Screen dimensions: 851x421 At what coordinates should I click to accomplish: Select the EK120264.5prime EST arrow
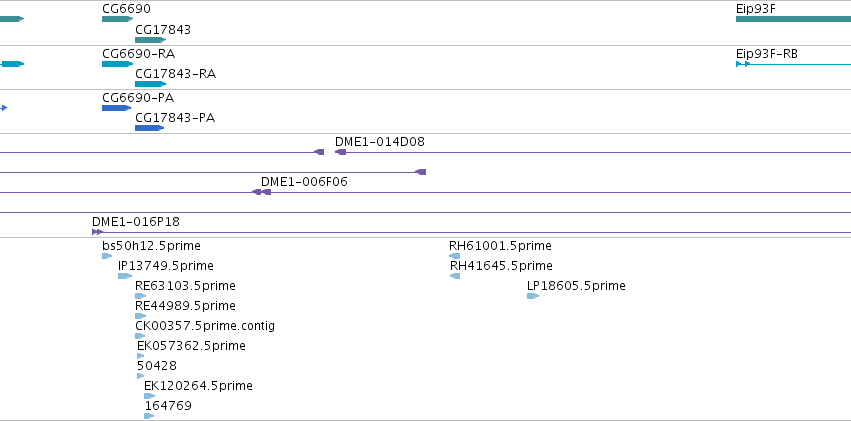tap(149, 396)
